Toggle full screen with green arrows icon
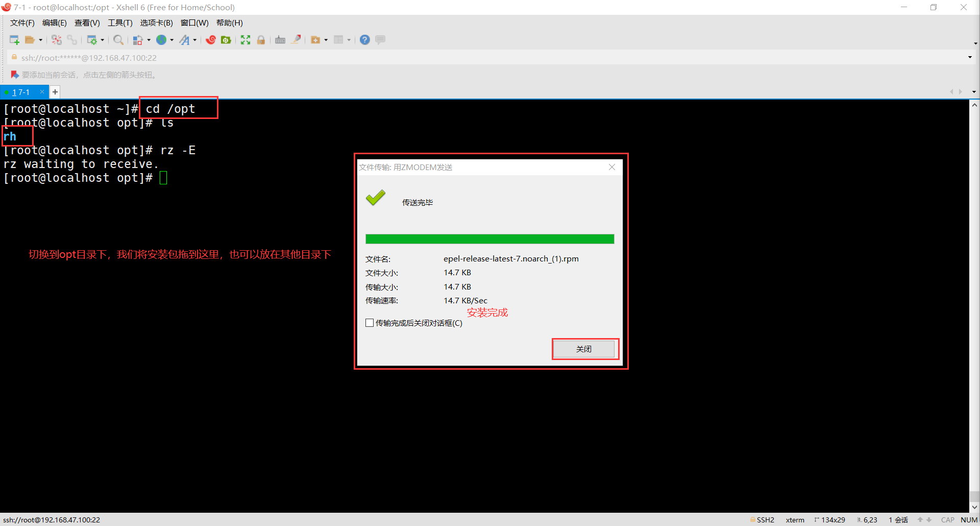980x526 pixels. 246,40
